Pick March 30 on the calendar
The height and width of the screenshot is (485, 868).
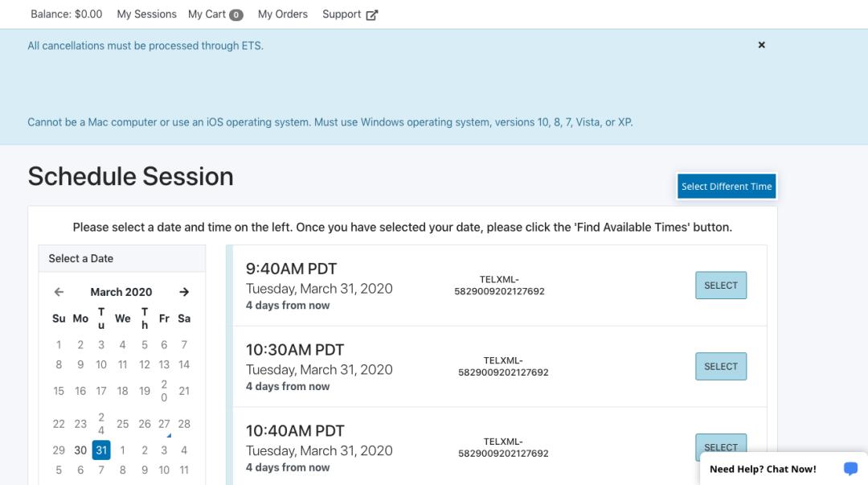point(80,450)
